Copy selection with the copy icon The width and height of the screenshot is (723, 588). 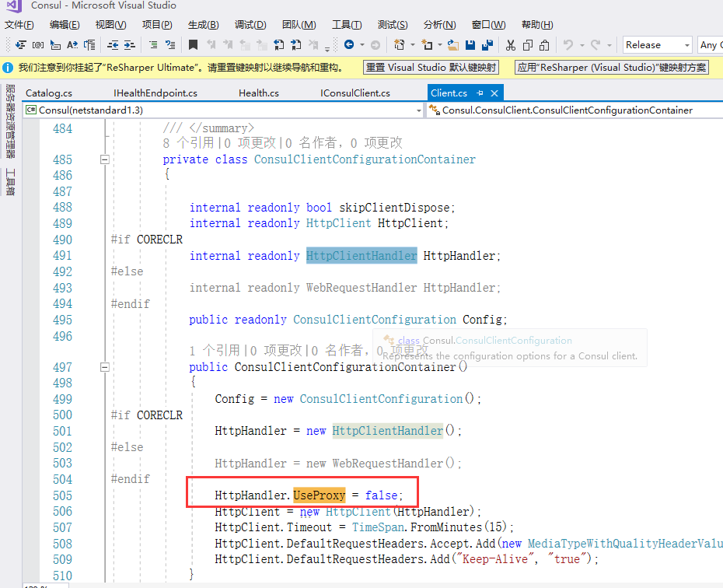click(528, 45)
